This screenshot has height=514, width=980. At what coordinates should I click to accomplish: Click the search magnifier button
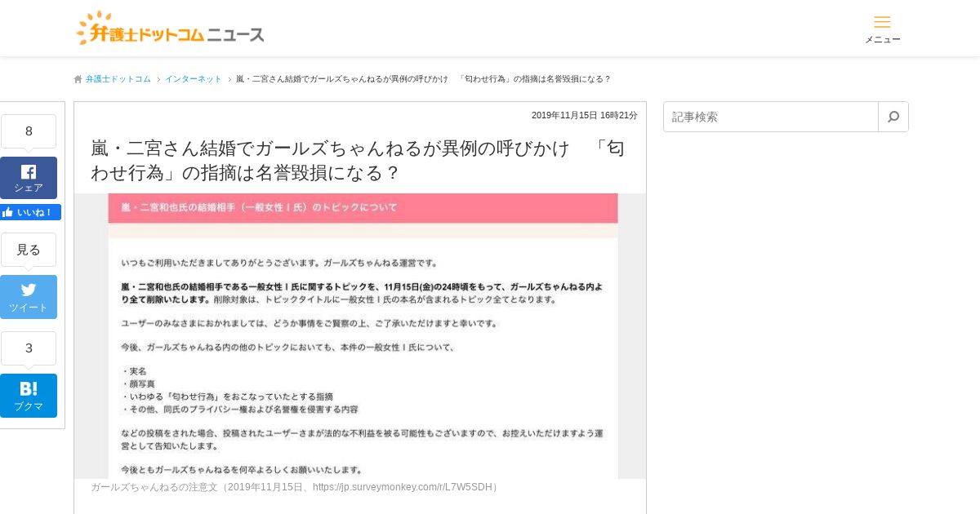pos(893,117)
